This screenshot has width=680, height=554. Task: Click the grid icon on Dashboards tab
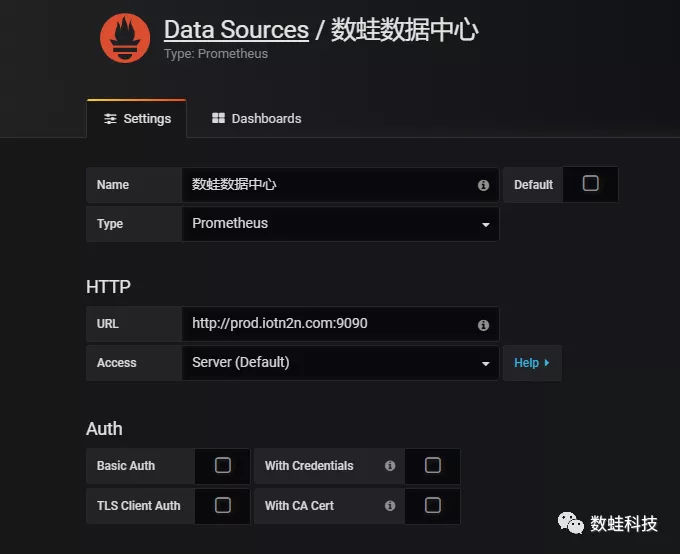[218, 118]
